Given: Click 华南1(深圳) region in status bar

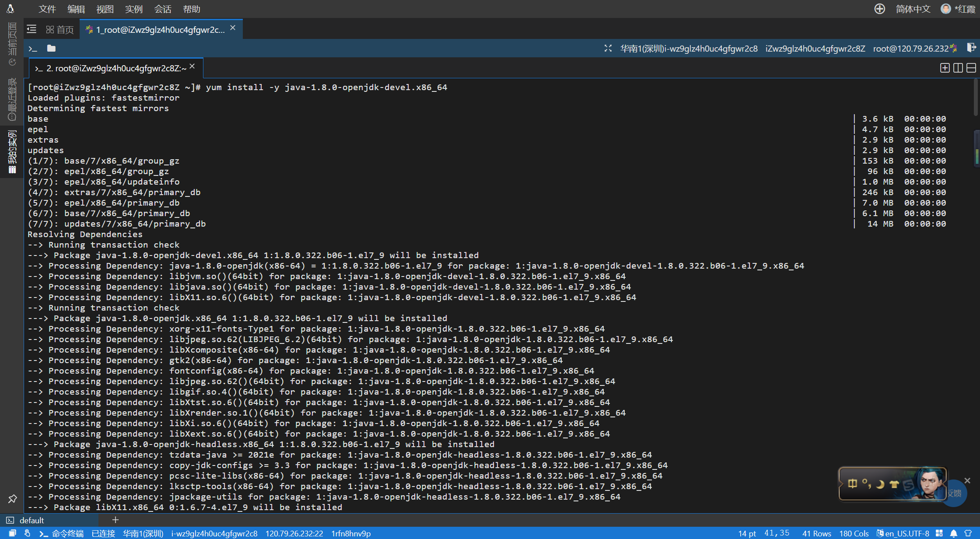Looking at the screenshot, I should 143,533.
